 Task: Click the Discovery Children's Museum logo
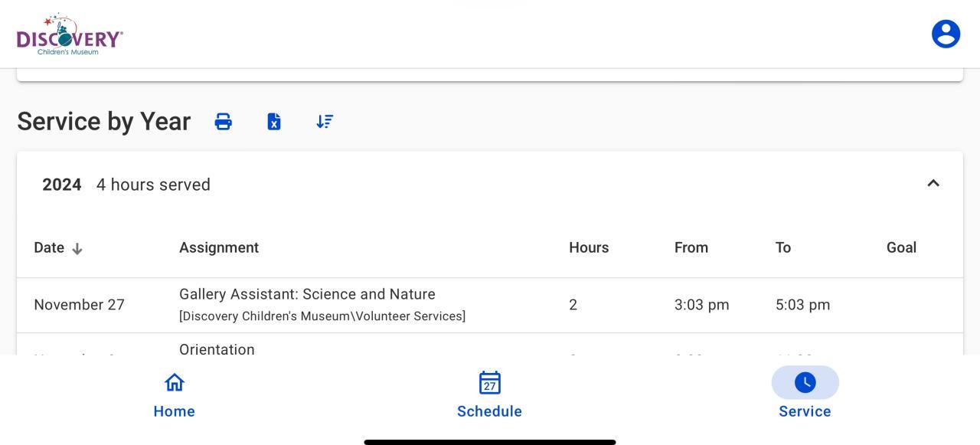click(70, 34)
